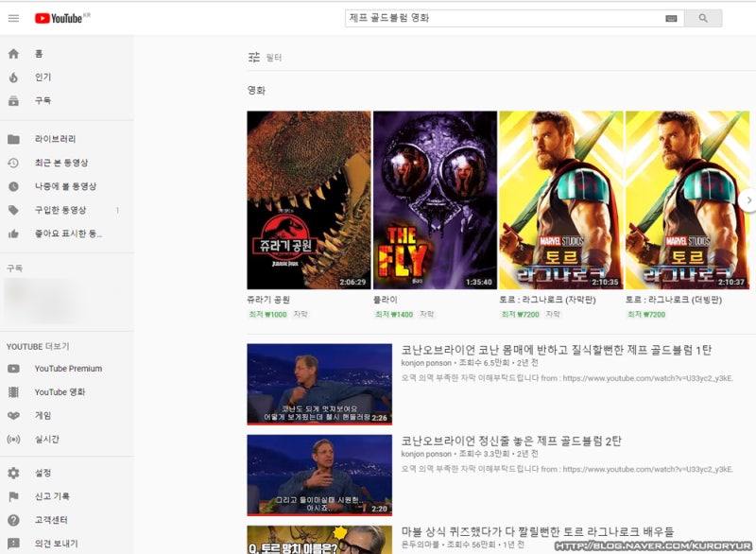Click the library folder icon
This screenshot has width=756, height=554.
click(x=13, y=139)
